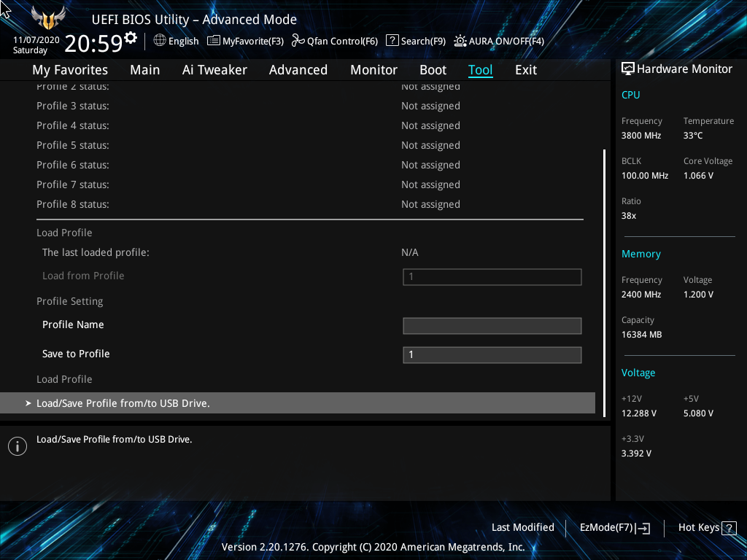The height and width of the screenshot is (560, 747).
Task: Click the Load from Profile field
Action: (x=492, y=277)
